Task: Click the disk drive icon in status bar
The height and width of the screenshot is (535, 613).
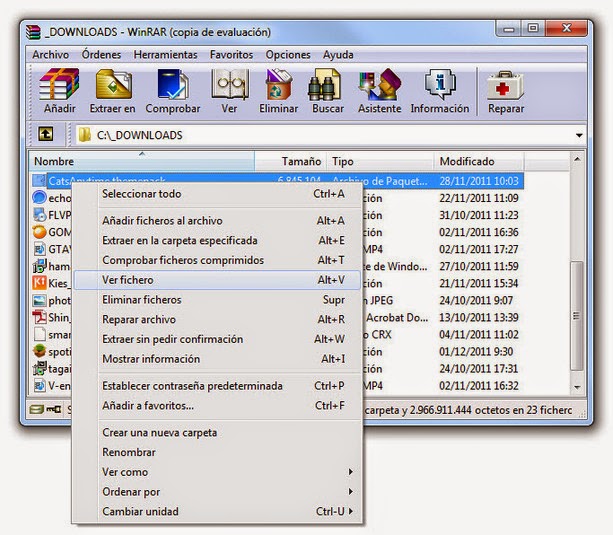Action: click(37, 409)
